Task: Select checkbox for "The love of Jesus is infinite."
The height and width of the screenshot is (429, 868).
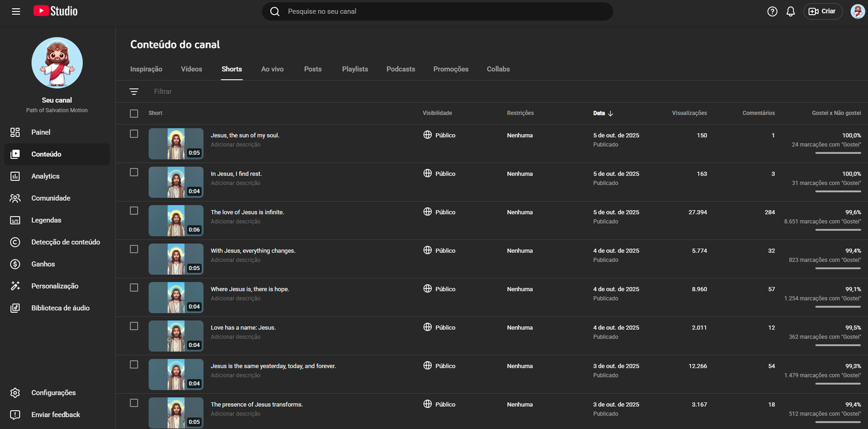Action: pyautogui.click(x=134, y=211)
